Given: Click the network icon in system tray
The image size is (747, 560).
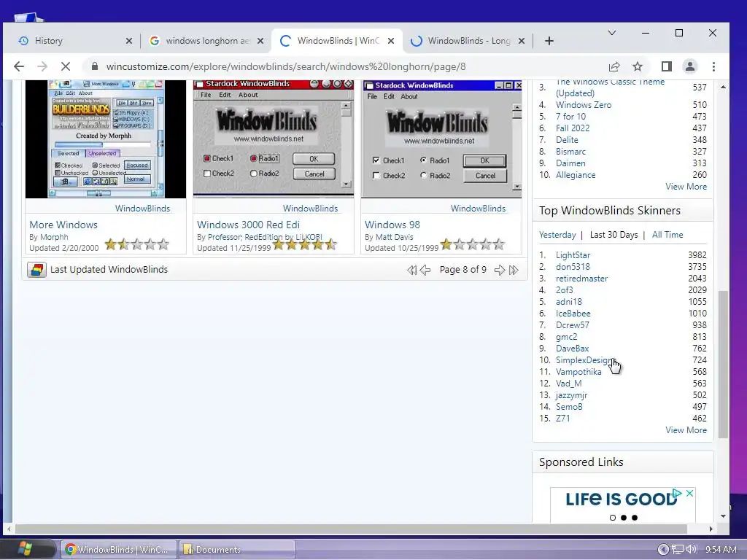Looking at the screenshot, I should point(677,550).
